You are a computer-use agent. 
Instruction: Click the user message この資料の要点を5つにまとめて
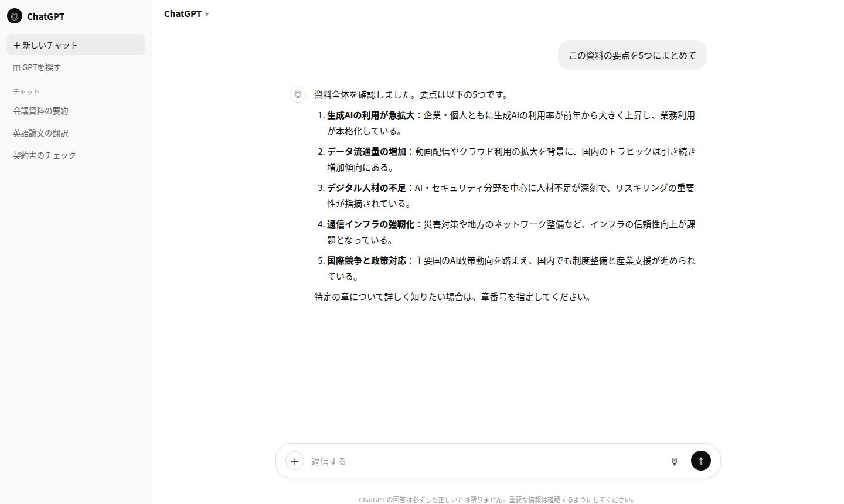tap(632, 55)
